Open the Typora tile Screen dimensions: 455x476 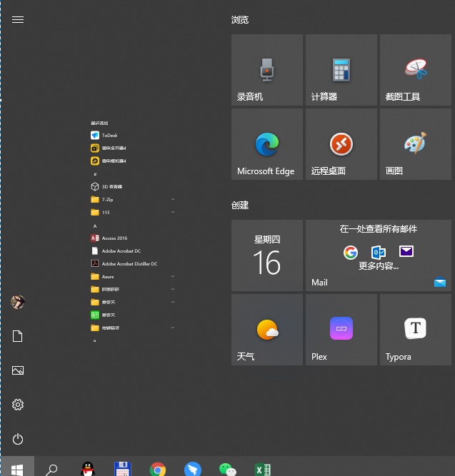click(416, 330)
